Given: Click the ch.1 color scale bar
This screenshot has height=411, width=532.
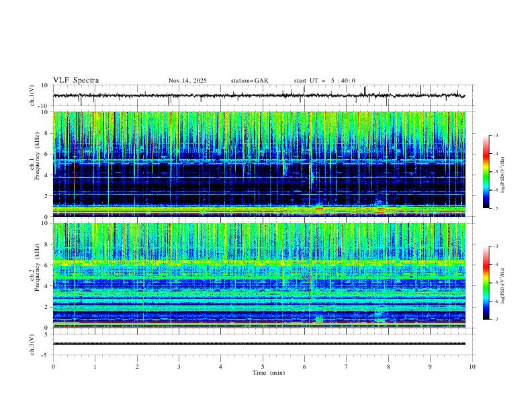Looking at the screenshot, I should point(486,172).
